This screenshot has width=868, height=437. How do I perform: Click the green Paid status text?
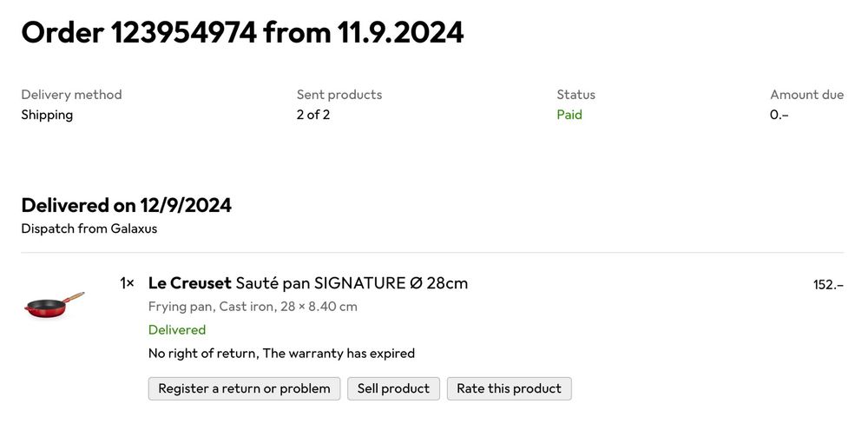569,115
